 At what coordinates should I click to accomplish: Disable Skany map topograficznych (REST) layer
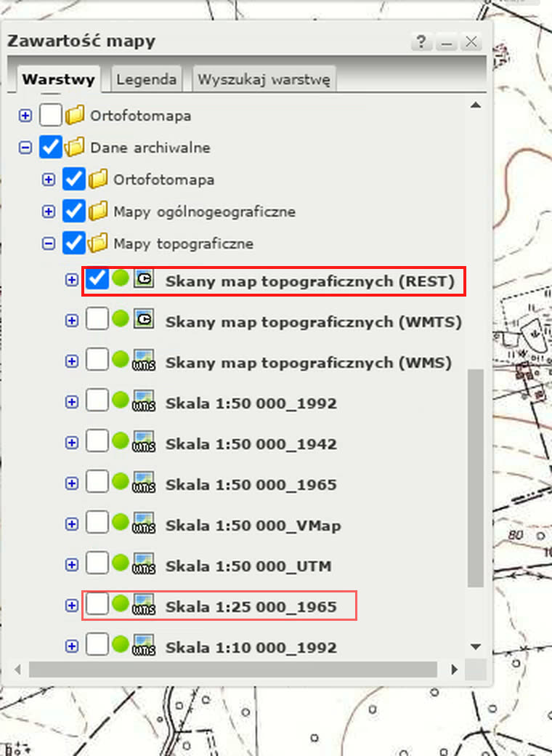97,278
